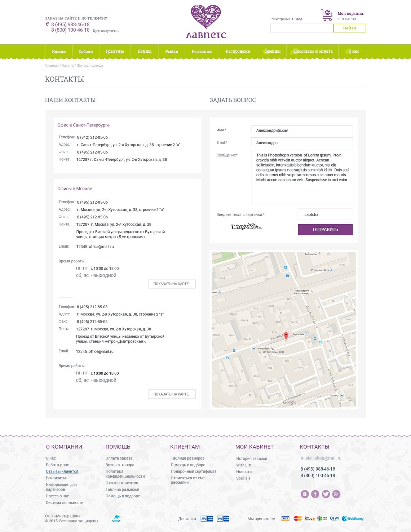
Task: Click the Email input field
Action: tap(302, 142)
